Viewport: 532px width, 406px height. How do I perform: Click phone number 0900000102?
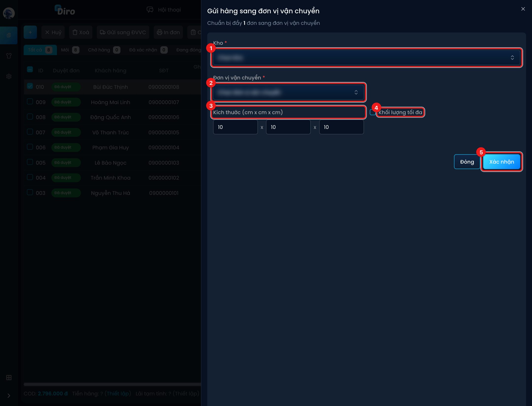click(164, 178)
